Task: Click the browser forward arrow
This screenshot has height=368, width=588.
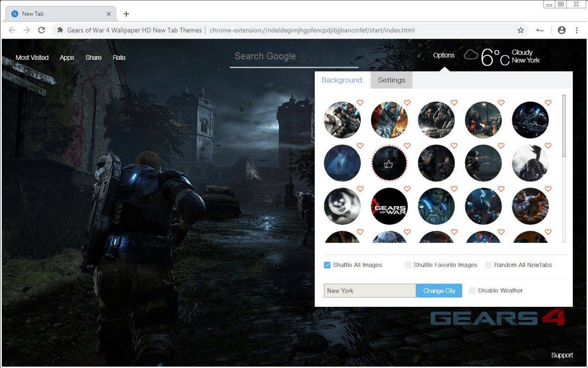Action: (x=27, y=30)
